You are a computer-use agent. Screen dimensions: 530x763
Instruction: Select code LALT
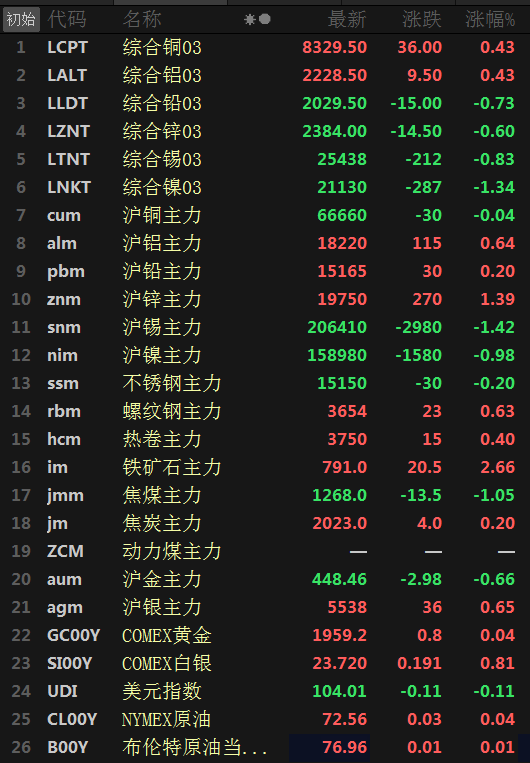[x=67, y=75]
